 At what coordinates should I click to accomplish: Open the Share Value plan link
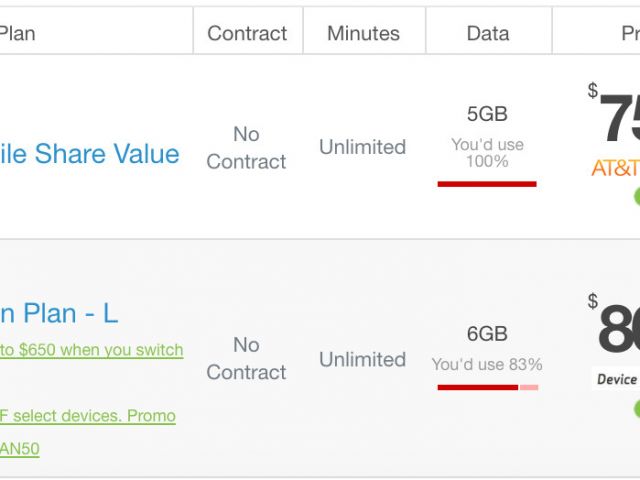[x=90, y=154]
